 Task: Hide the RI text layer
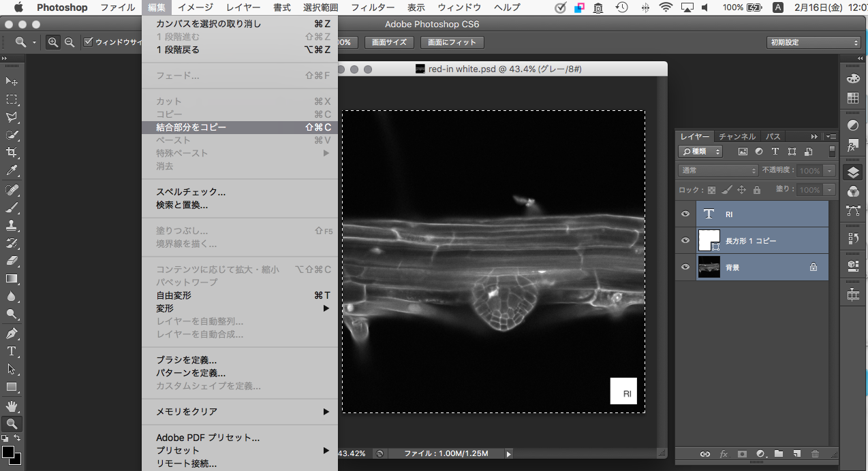[685, 214]
